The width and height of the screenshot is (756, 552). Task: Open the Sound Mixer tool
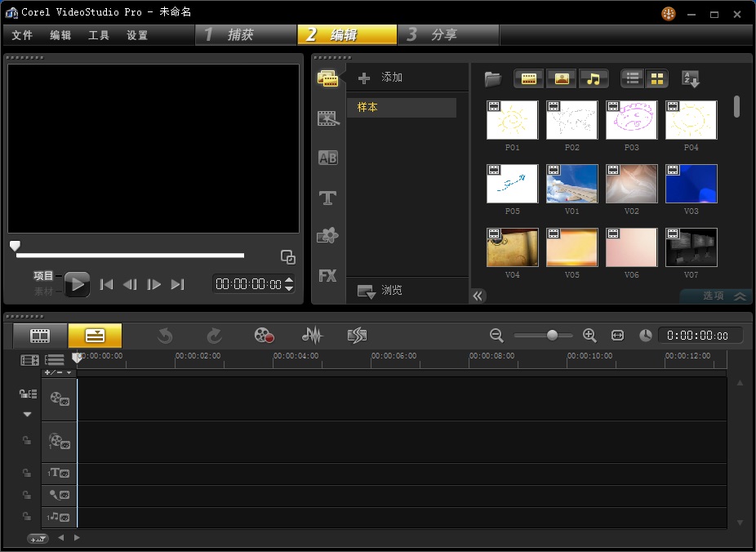click(312, 336)
